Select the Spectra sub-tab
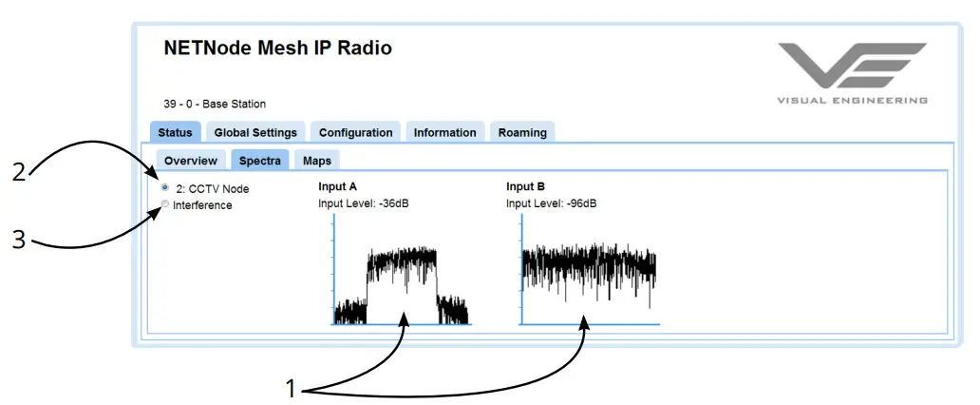 click(260, 161)
